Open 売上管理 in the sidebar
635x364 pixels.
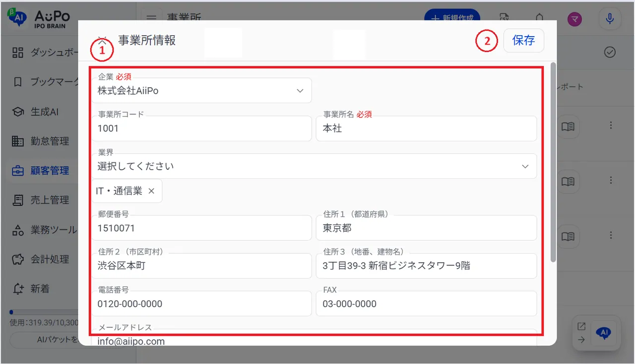[50, 200]
